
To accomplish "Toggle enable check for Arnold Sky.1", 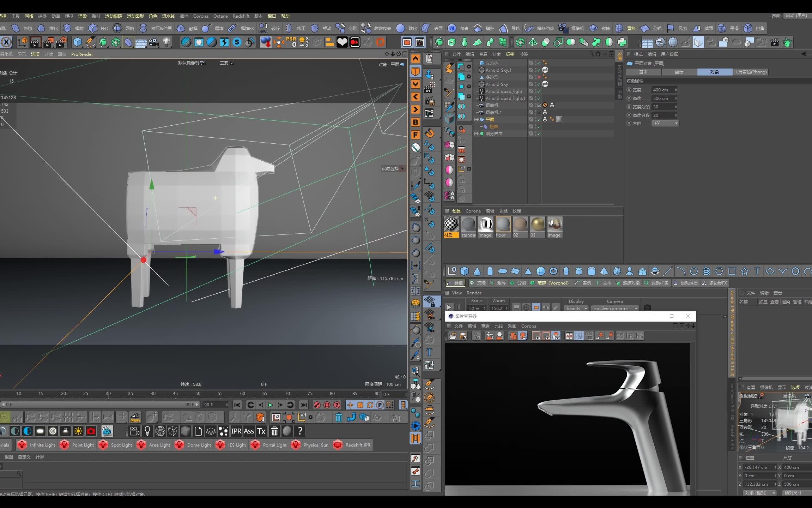I will (x=538, y=70).
